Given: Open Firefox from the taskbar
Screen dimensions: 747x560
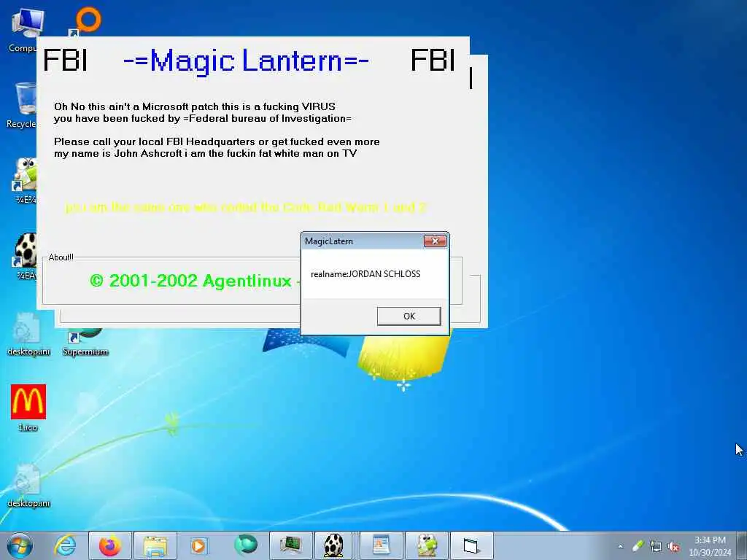Looking at the screenshot, I should click(x=110, y=545).
